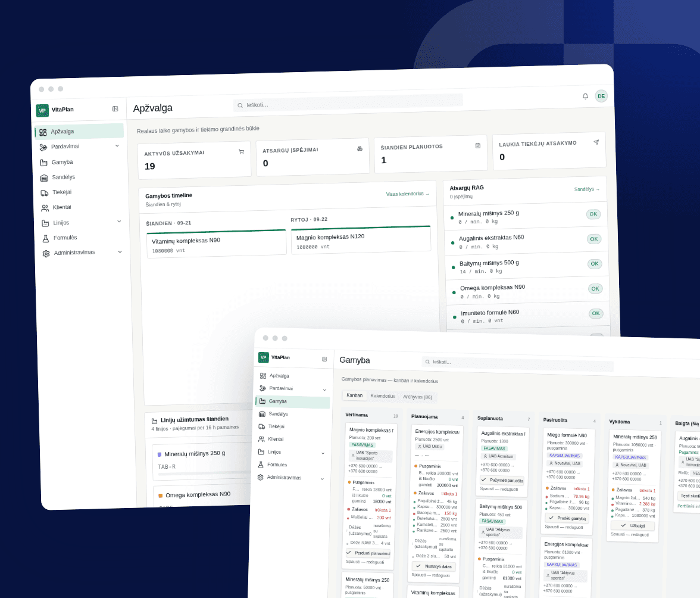Screen dimensions: 700x598
Task: Click the VitaPlan logo in Gamyba window
Action: pyautogui.click(x=264, y=357)
